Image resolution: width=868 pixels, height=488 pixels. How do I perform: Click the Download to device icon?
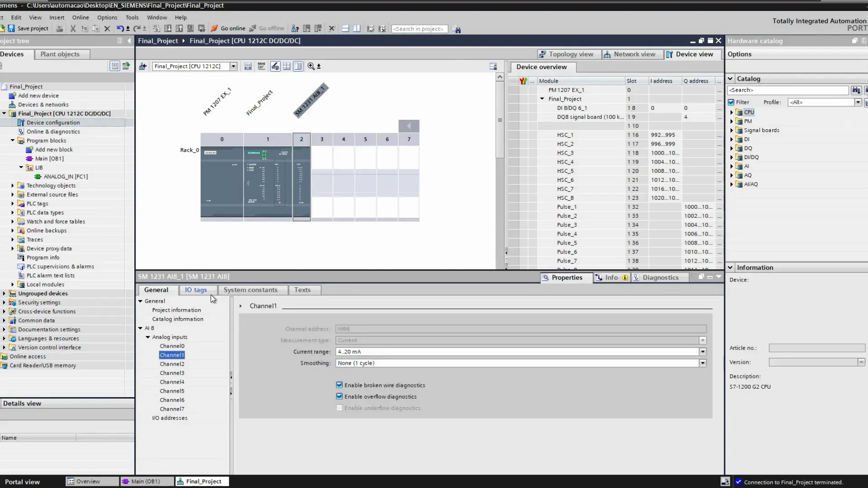pos(168,28)
